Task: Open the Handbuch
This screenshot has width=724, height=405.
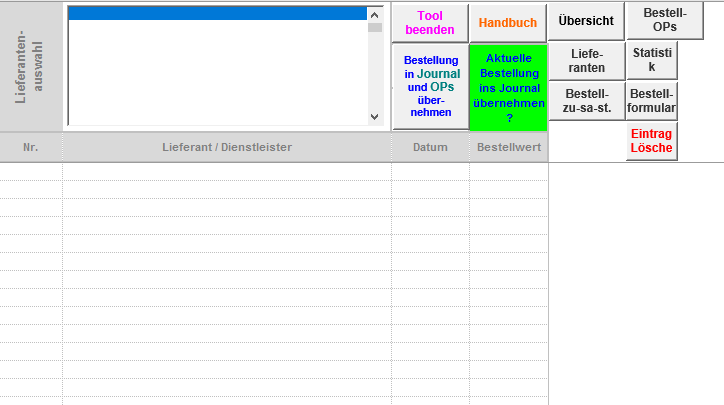Action: (507, 22)
